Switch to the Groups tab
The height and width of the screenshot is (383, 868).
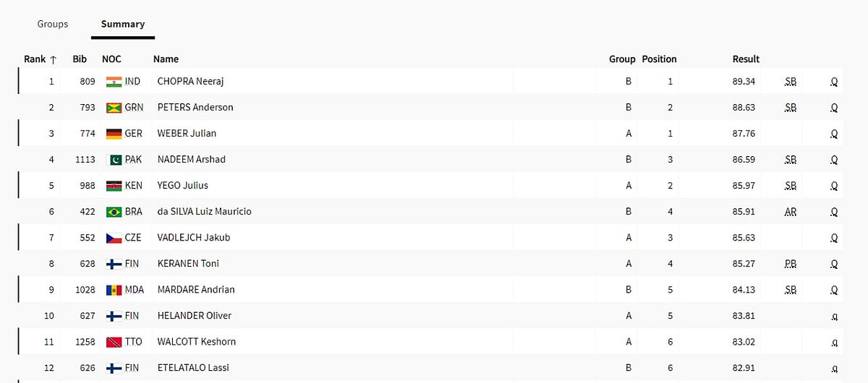click(53, 24)
